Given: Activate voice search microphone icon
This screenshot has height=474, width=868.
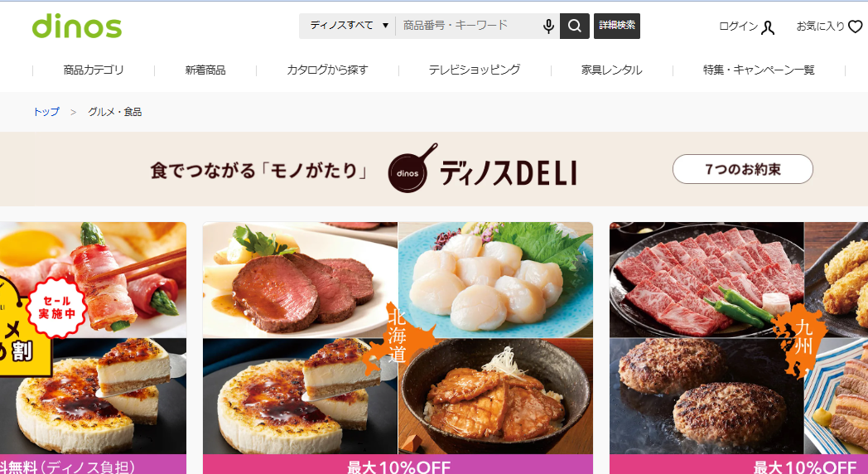Looking at the screenshot, I should pyautogui.click(x=548, y=26).
